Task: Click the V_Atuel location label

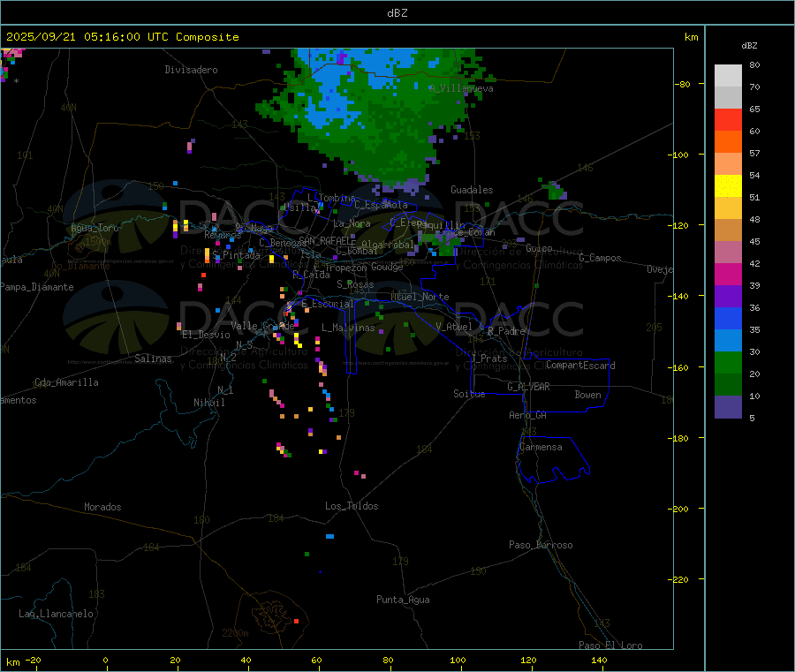Action: [x=454, y=327]
